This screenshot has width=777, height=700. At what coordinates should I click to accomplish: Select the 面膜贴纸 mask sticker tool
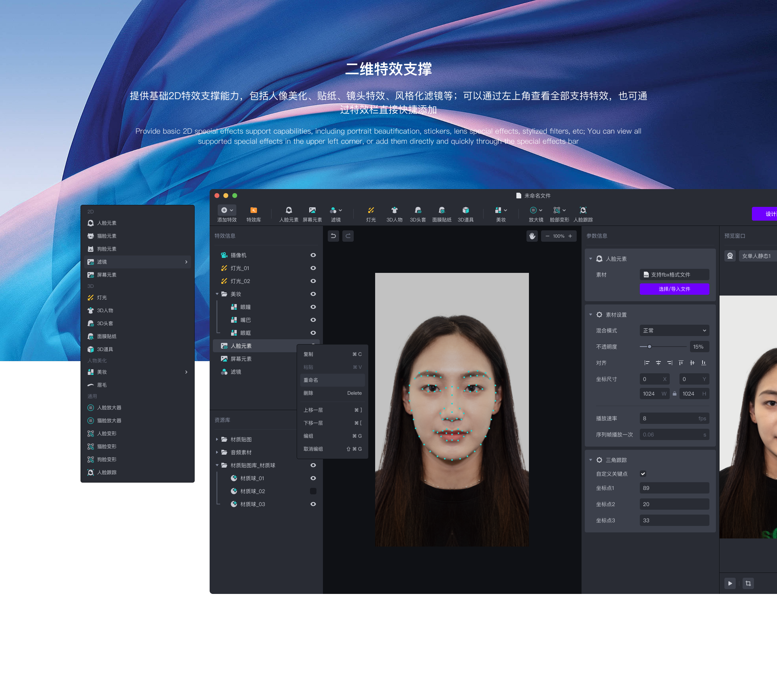point(442,214)
